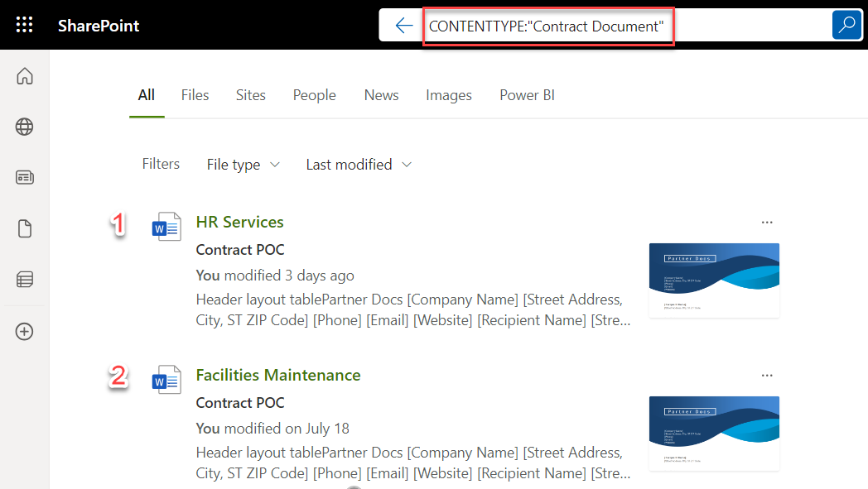
Task: Open My lists icon in sidebar
Action: click(24, 280)
